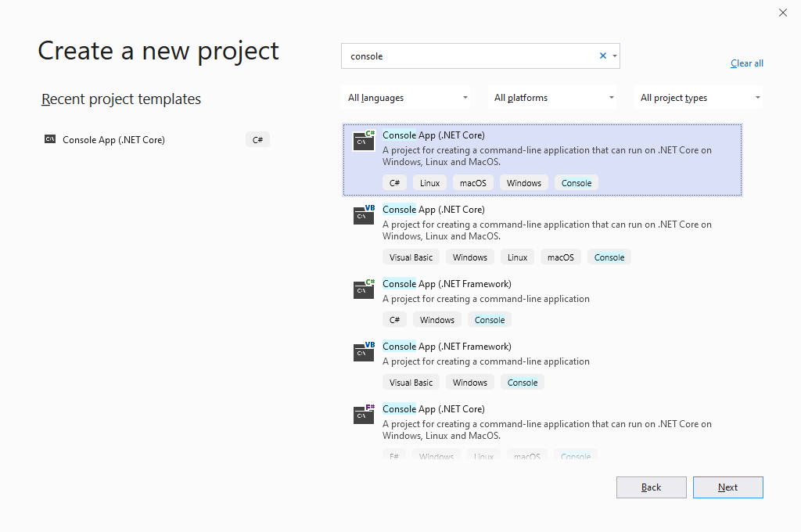
Task: Select the C# Console App (.NET Core) title
Action: point(433,135)
